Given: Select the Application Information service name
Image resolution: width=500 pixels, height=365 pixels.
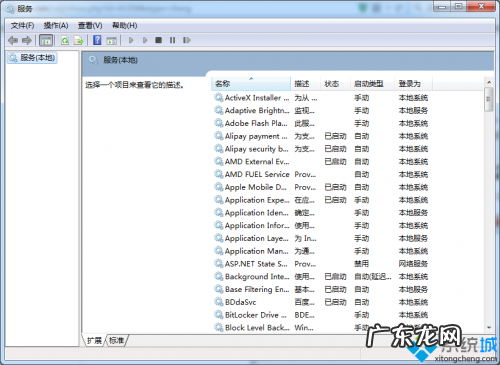Looking at the screenshot, I should click(x=257, y=226).
